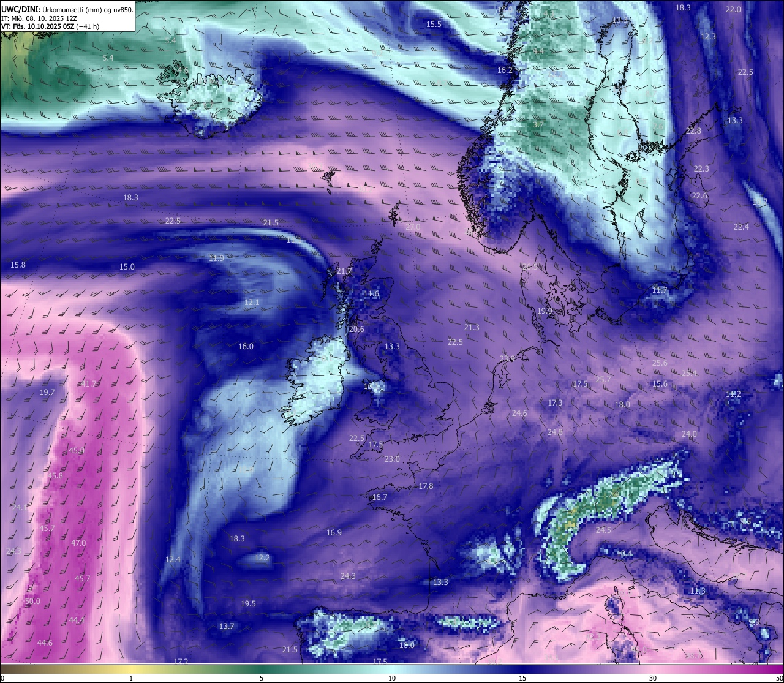This screenshot has height=683, width=784.
Task: Click the '11.9' value label
Action: [216, 258]
